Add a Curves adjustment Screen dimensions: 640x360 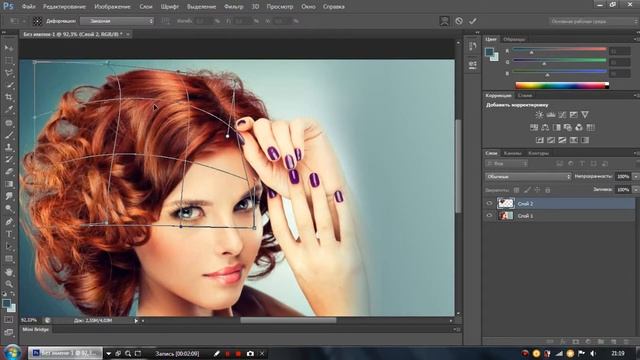click(562, 115)
